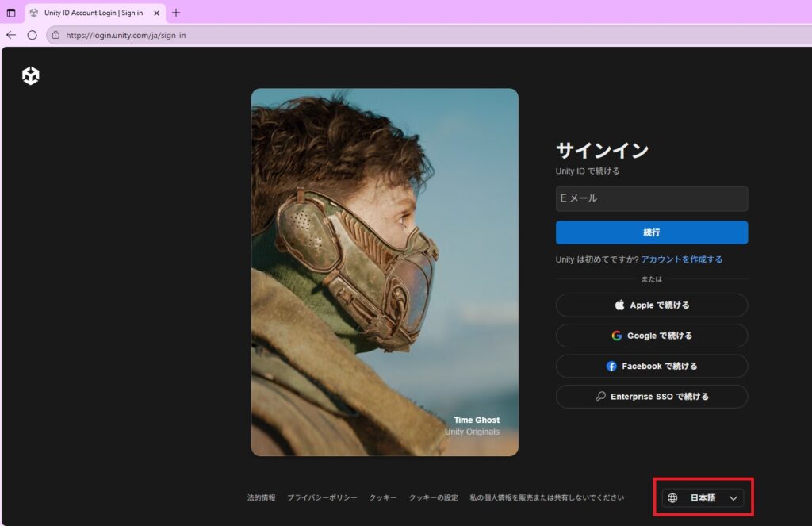This screenshot has width=812, height=526.
Task: Open a new tab with plus icon
Action: point(176,13)
